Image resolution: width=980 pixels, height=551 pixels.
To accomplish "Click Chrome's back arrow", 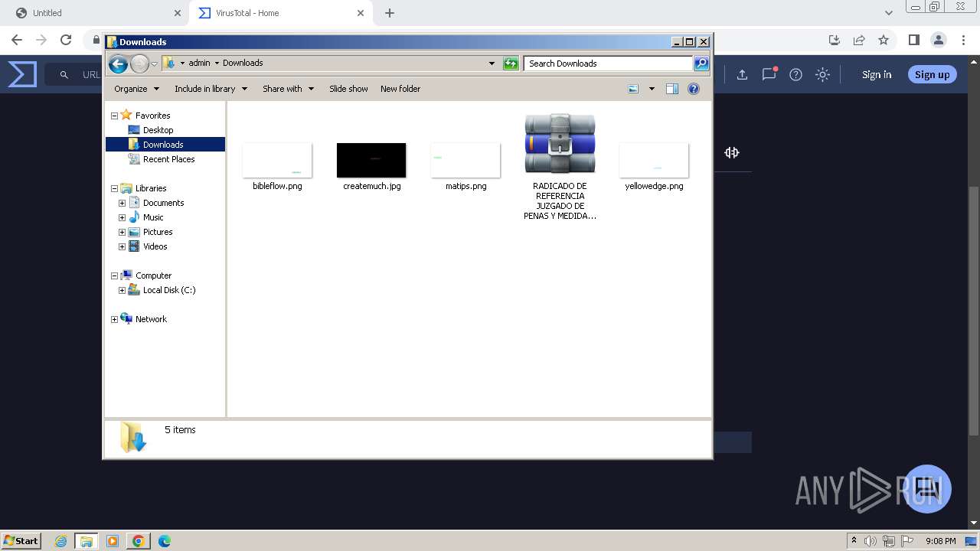I will [x=17, y=40].
